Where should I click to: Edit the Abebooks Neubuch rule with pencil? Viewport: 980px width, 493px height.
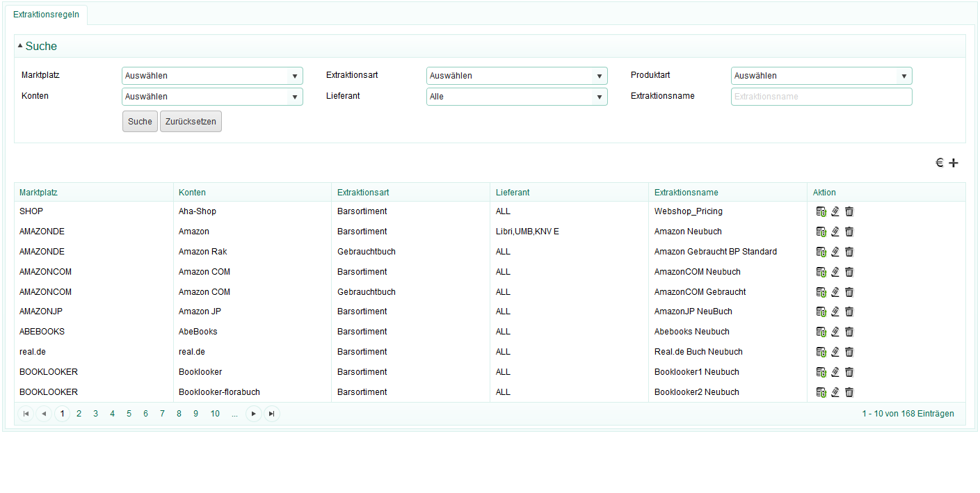[x=835, y=332]
